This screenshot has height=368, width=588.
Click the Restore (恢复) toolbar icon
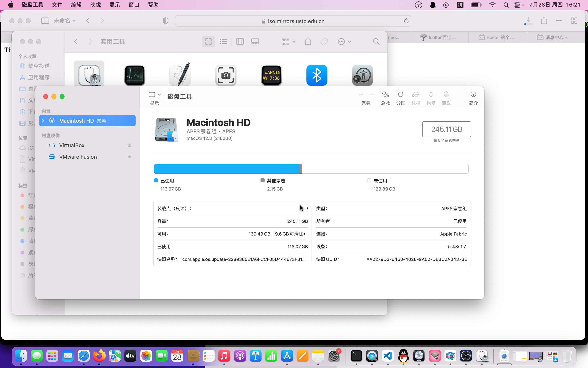tap(431, 94)
